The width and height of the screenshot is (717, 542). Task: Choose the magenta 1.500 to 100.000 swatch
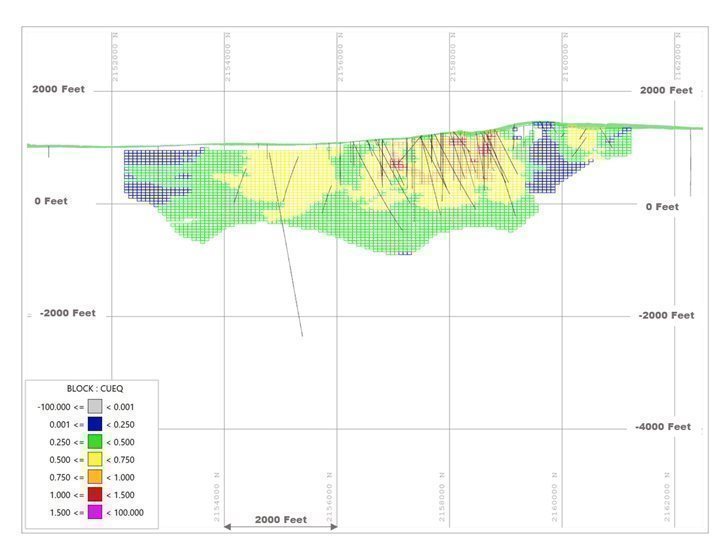95,512
